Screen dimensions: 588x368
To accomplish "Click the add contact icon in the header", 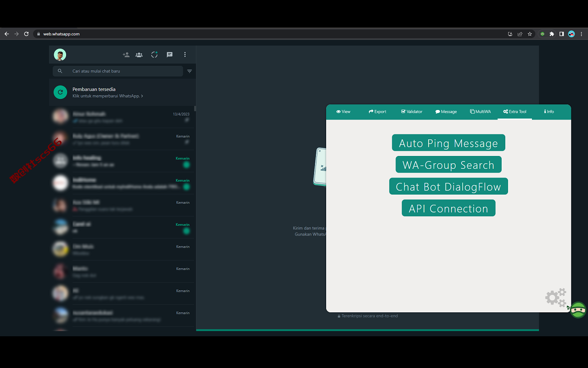I will (x=126, y=55).
